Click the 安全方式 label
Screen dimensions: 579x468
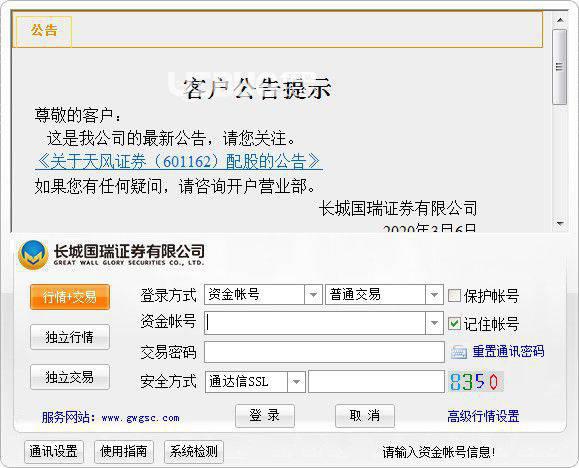[168, 382]
